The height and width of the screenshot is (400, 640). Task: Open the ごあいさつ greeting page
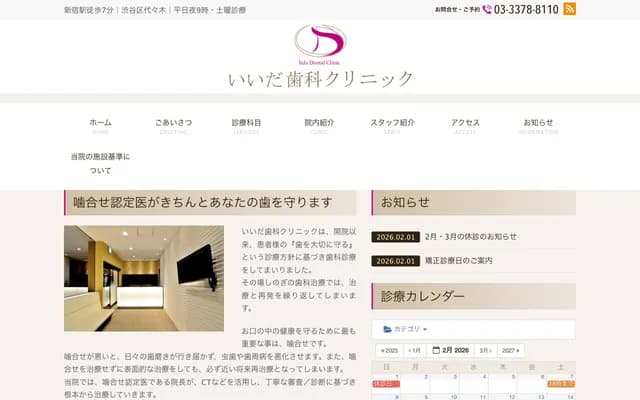click(173, 126)
